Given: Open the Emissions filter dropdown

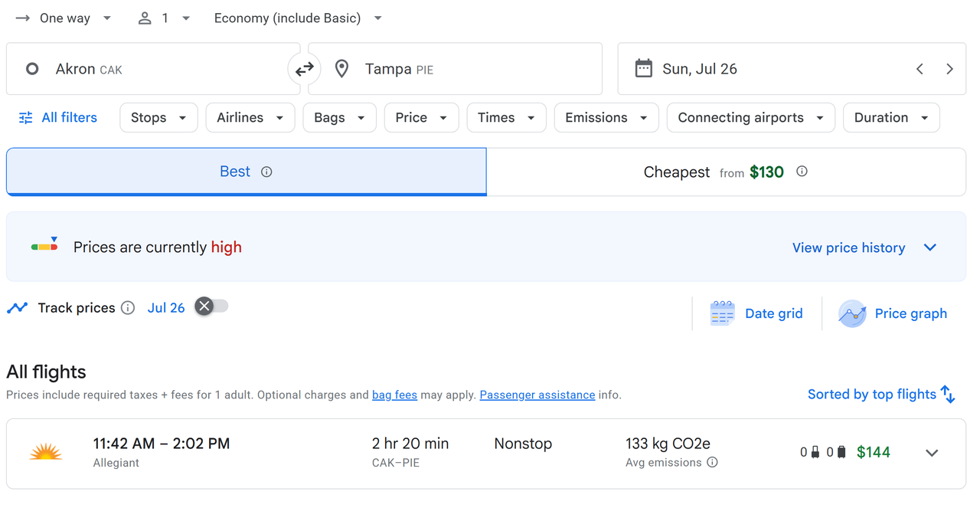Looking at the screenshot, I should [606, 118].
